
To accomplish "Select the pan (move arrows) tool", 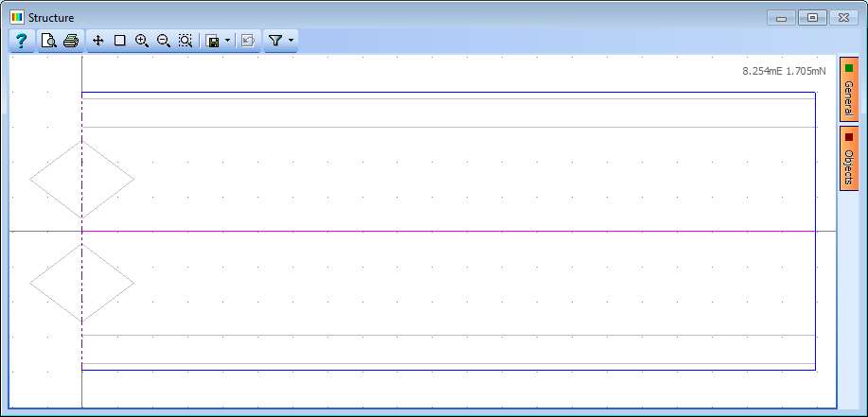I will coord(98,41).
